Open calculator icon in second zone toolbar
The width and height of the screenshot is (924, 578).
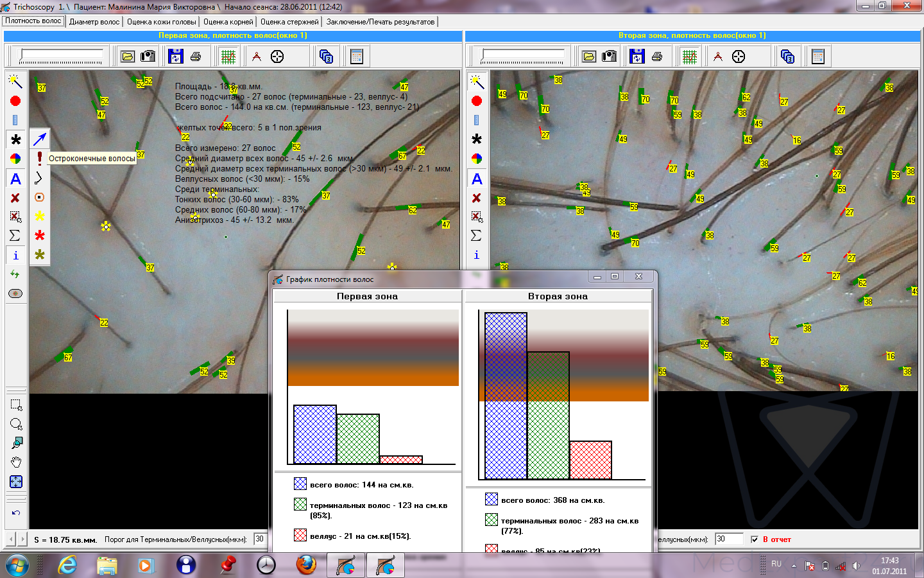[x=817, y=57]
